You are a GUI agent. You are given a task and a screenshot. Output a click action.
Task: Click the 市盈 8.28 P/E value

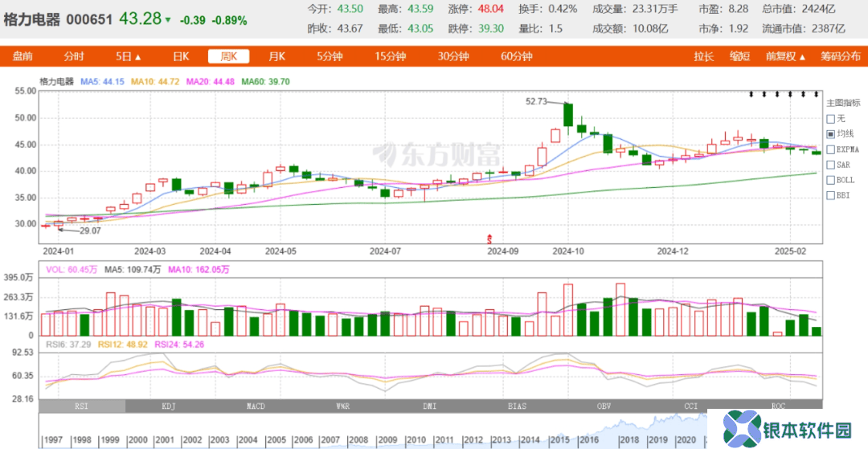click(739, 9)
